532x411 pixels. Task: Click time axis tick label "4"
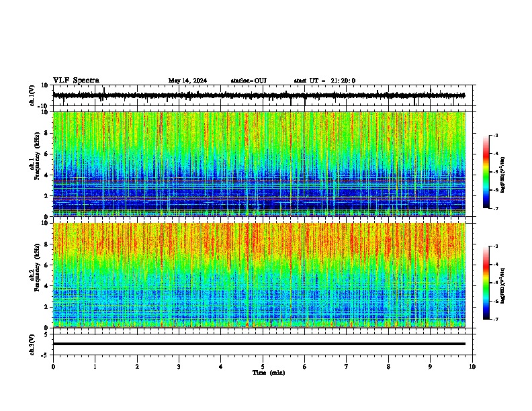click(221, 367)
